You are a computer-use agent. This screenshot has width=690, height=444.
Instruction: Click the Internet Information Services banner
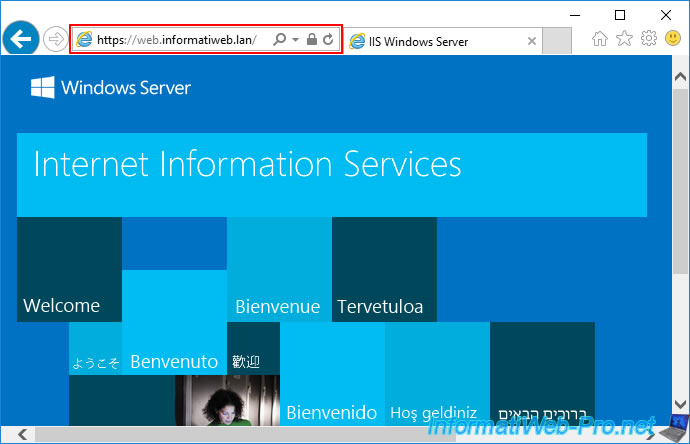click(x=332, y=175)
